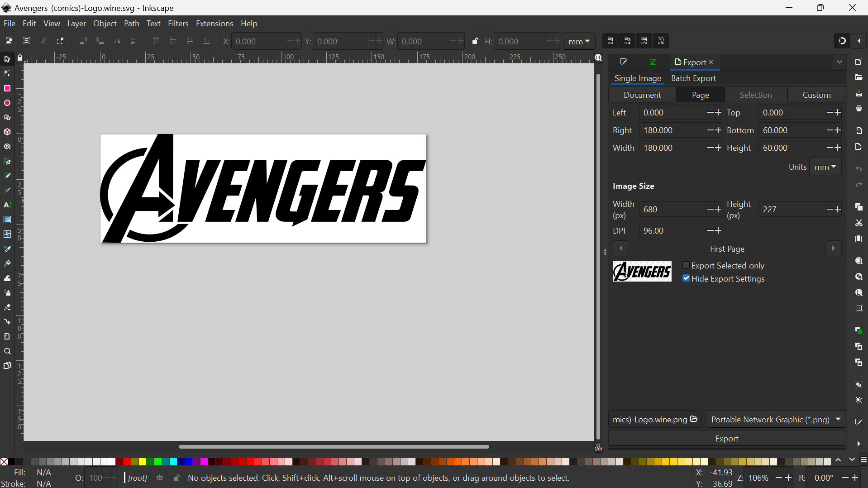Screen dimensions: 868x488
Task: Select the Node editing tool
Action: (x=7, y=74)
